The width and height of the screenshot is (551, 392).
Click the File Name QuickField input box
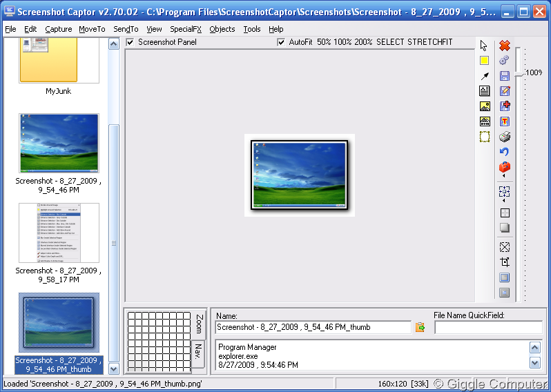pyautogui.click(x=488, y=327)
